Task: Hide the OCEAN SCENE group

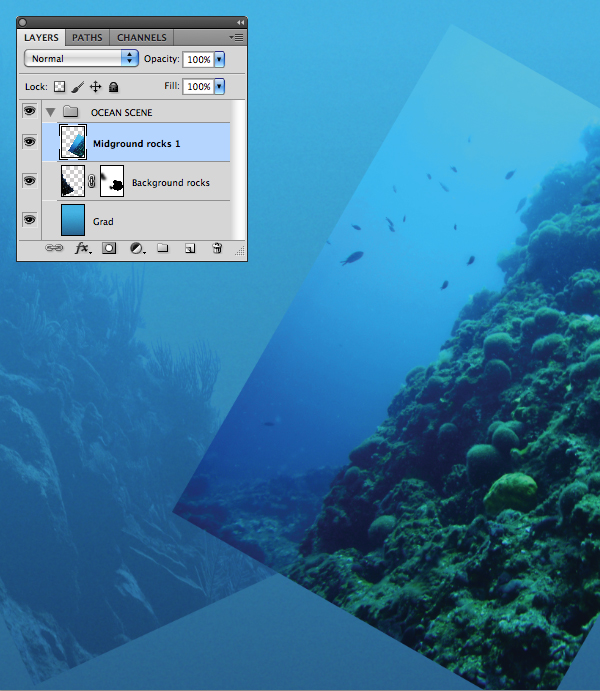Action: click(x=30, y=111)
